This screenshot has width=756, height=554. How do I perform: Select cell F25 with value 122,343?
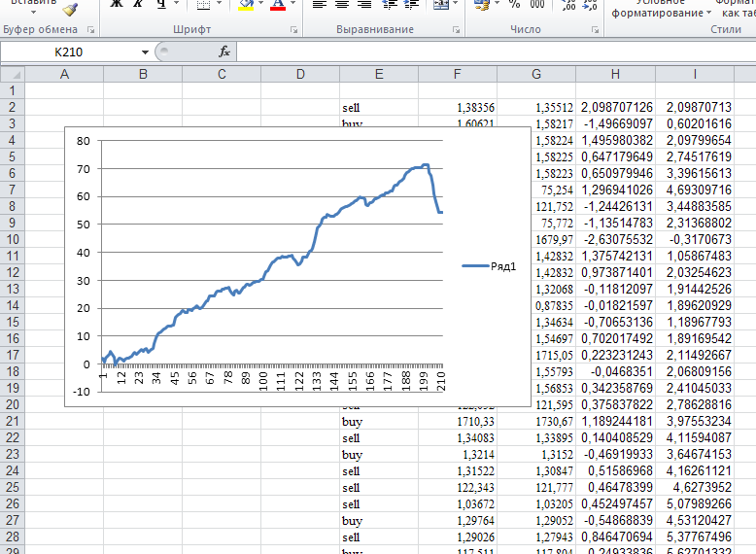pyautogui.click(x=458, y=487)
